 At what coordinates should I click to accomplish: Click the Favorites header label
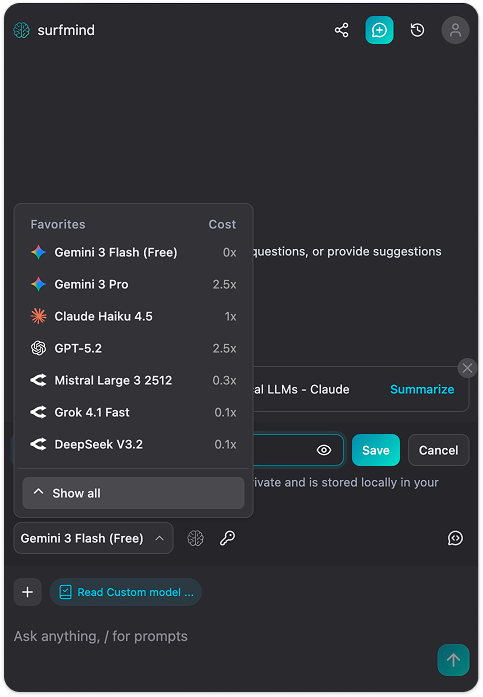(58, 224)
